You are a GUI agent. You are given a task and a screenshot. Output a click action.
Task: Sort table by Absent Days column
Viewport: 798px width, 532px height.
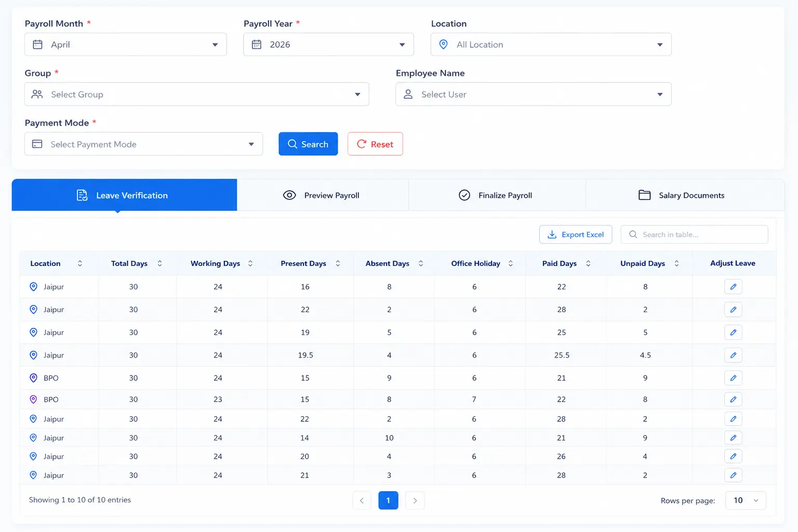pos(421,263)
